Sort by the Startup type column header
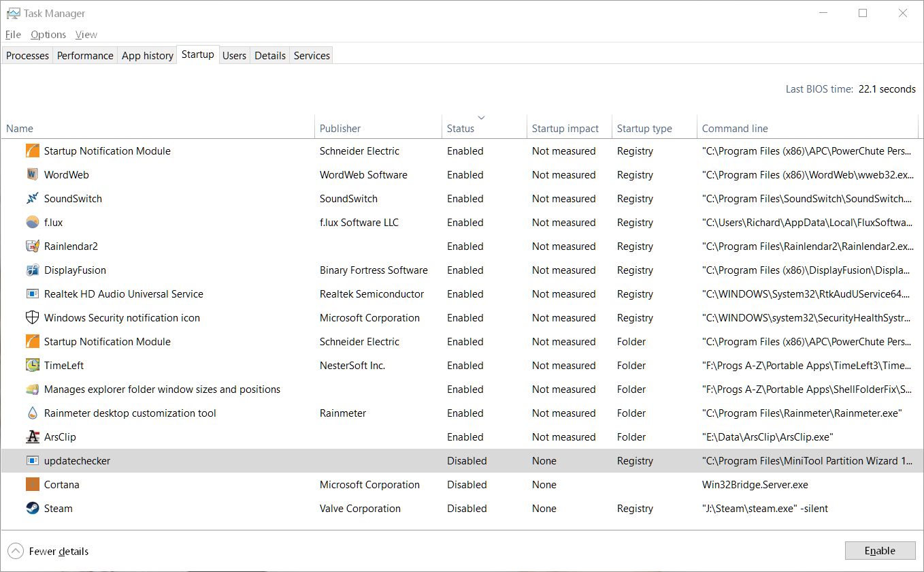The height and width of the screenshot is (572, 924). (655, 129)
